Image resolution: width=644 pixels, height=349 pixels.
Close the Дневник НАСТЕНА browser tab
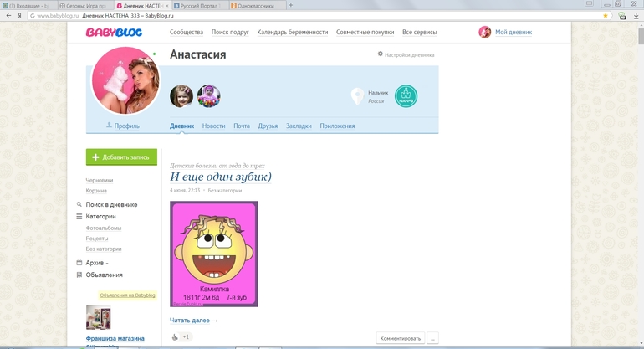click(x=167, y=6)
